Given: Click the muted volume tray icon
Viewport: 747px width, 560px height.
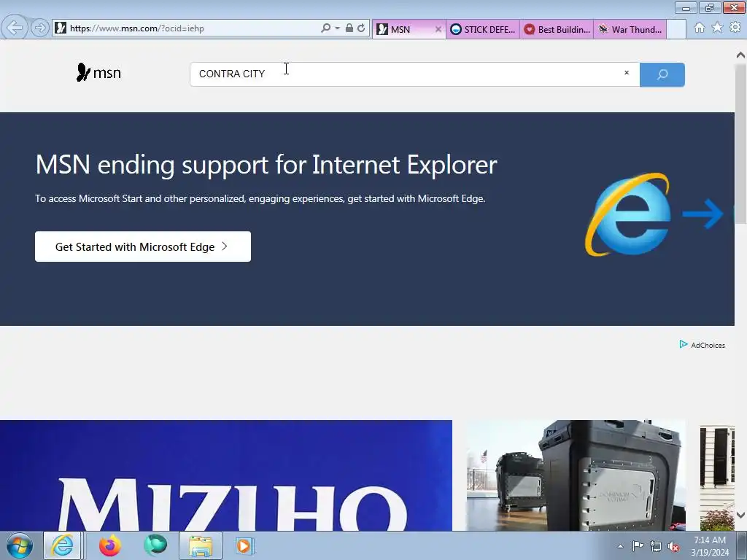Looking at the screenshot, I should pyautogui.click(x=673, y=547).
